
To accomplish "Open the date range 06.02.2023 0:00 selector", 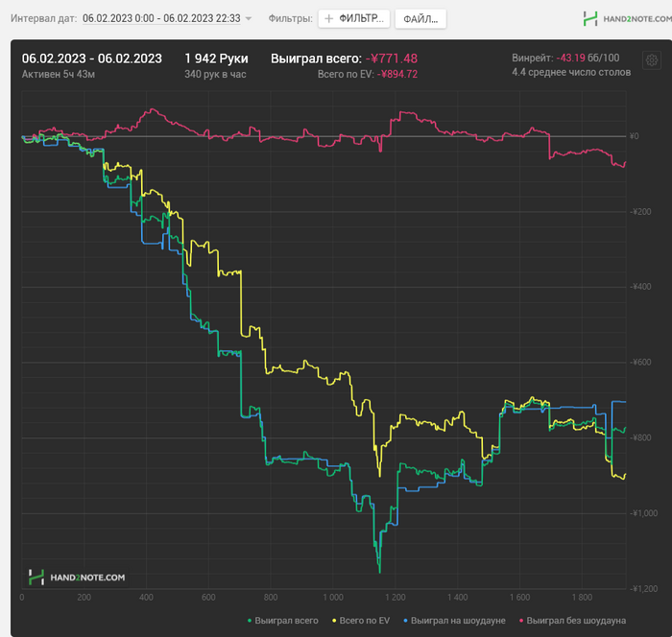I will (x=161, y=18).
